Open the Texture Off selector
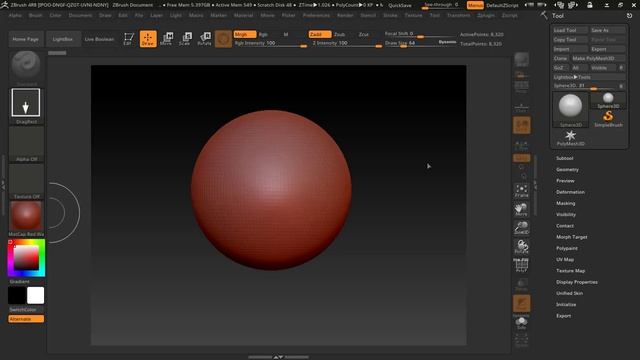The height and width of the screenshot is (360, 640). pos(26,181)
